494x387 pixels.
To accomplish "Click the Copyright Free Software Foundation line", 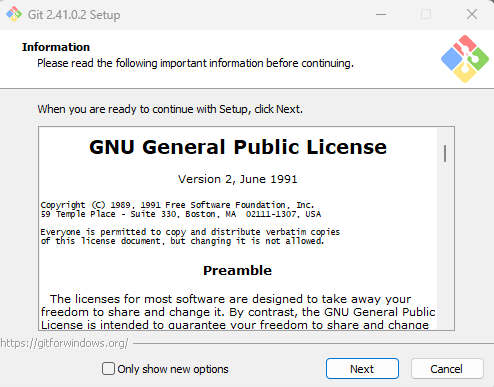I will click(x=177, y=205).
